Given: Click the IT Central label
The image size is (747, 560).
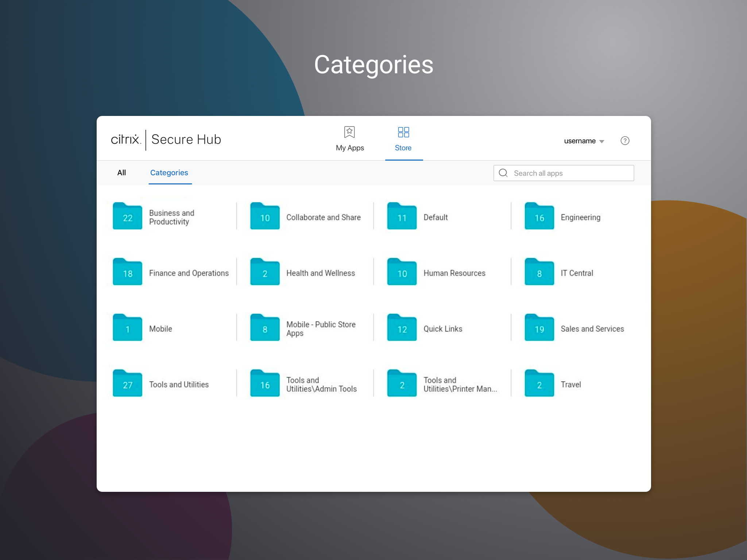Looking at the screenshot, I should (x=577, y=273).
